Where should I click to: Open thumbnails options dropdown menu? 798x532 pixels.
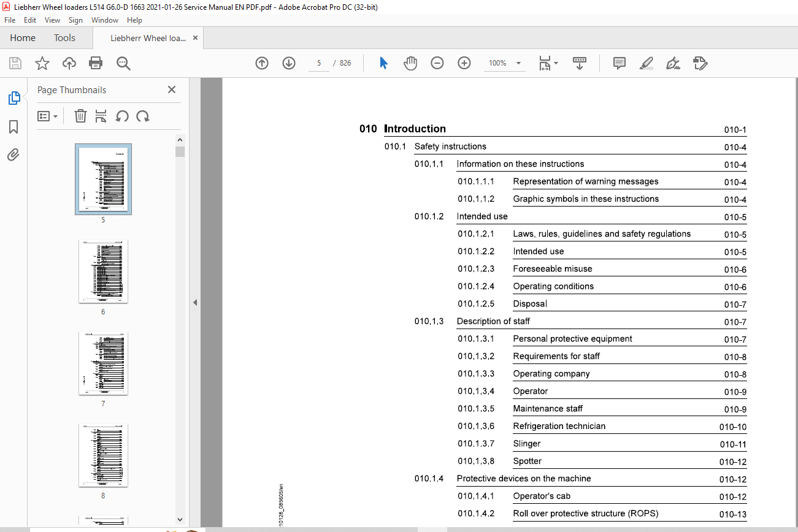pos(48,116)
